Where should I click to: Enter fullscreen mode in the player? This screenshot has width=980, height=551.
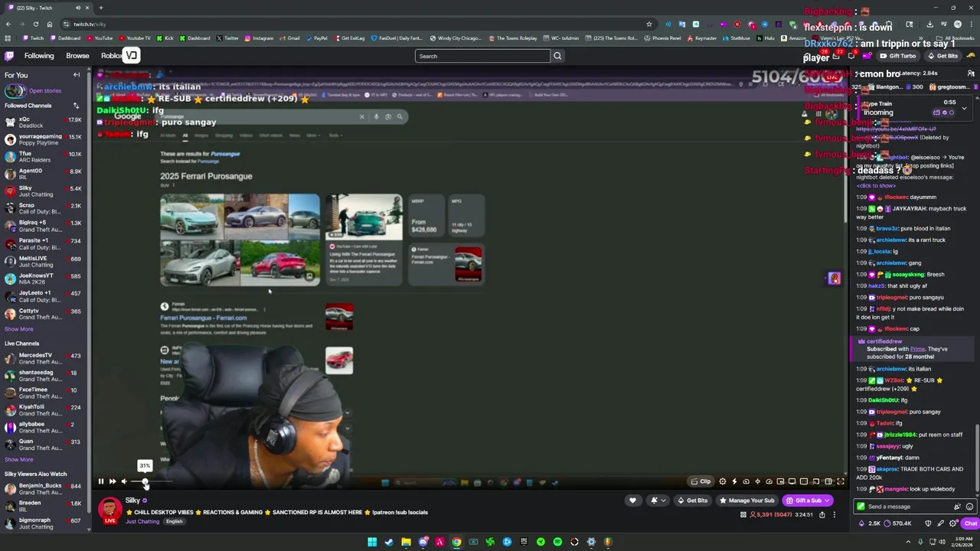pos(840,481)
